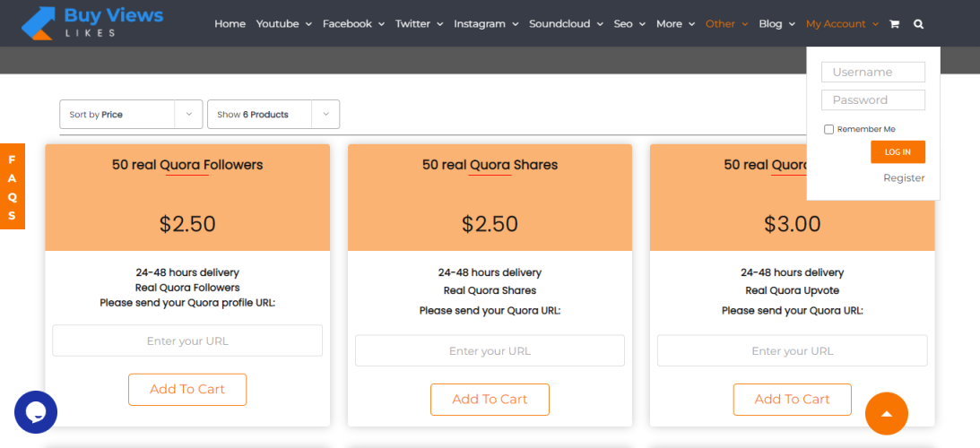The image size is (980, 448).
Task: Expand the Youtube menu
Action: [283, 24]
